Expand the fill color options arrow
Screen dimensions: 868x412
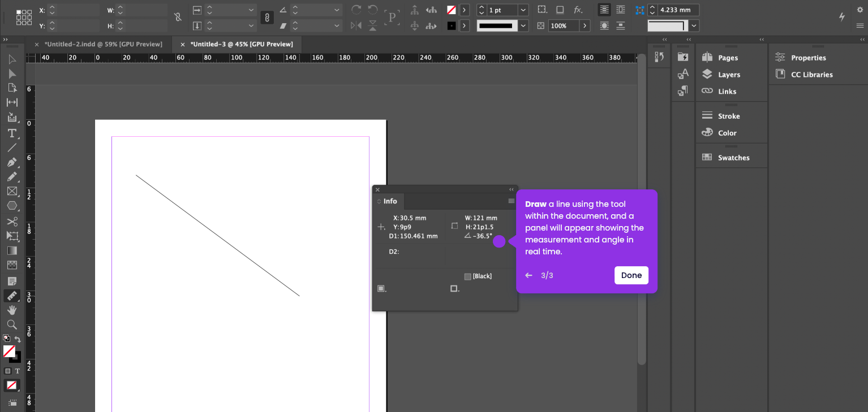(x=465, y=10)
